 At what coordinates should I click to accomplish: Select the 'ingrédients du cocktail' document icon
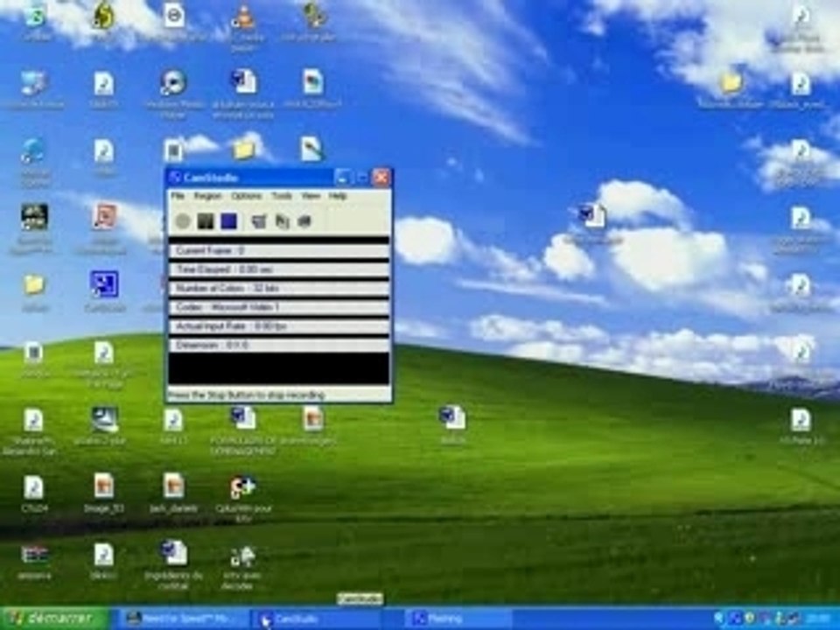pyautogui.click(x=173, y=552)
